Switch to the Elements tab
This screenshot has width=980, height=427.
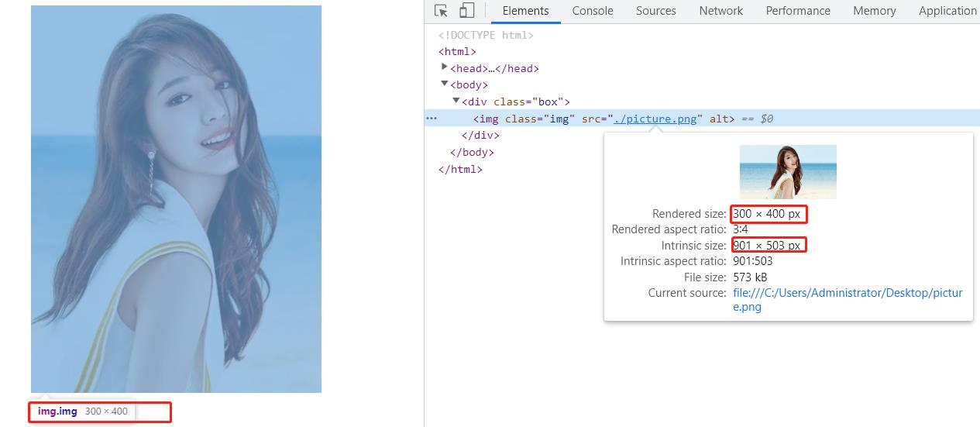point(526,11)
